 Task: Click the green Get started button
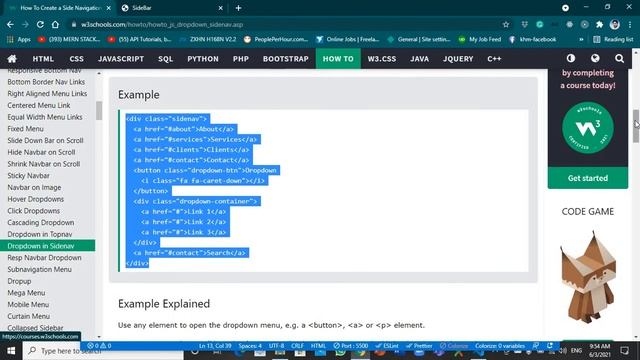click(x=588, y=178)
